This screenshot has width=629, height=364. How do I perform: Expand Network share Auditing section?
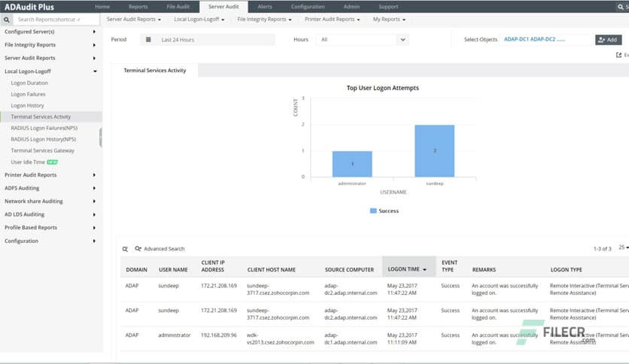click(x=50, y=201)
